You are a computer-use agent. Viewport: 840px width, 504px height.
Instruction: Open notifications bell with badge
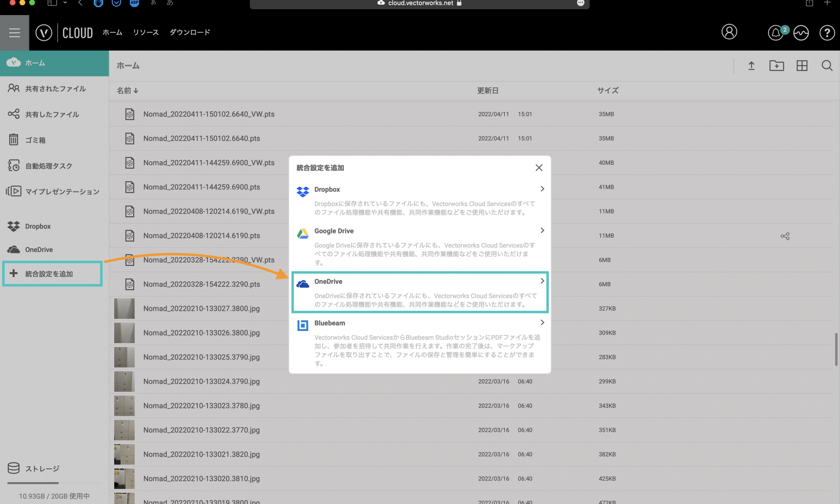click(776, 33)
